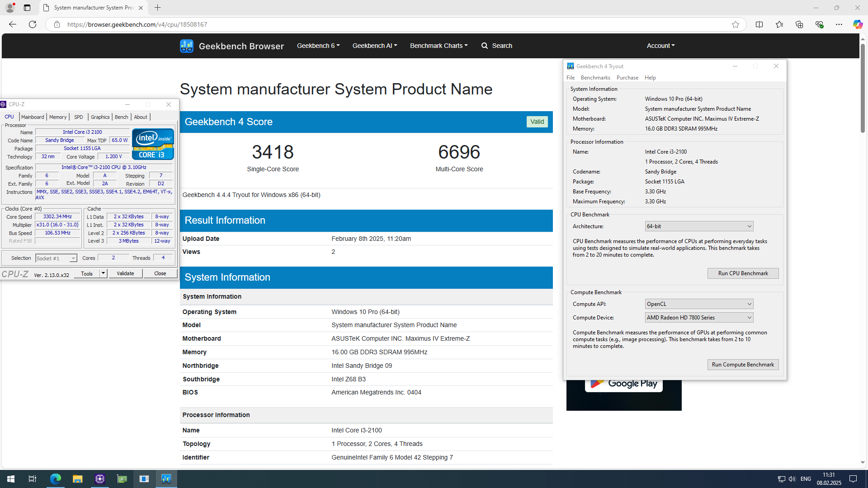Open the tab actions menu icon

pos(27,8)
